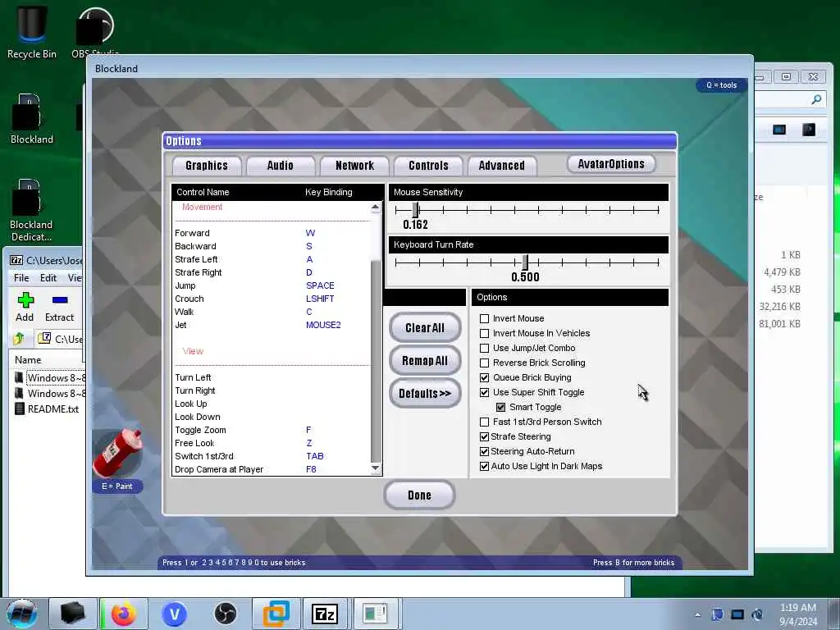Uncheck the Smart Toggle option
Image resolution: width=840 pixels, height=630 pixels.
[x=501, y=407]
